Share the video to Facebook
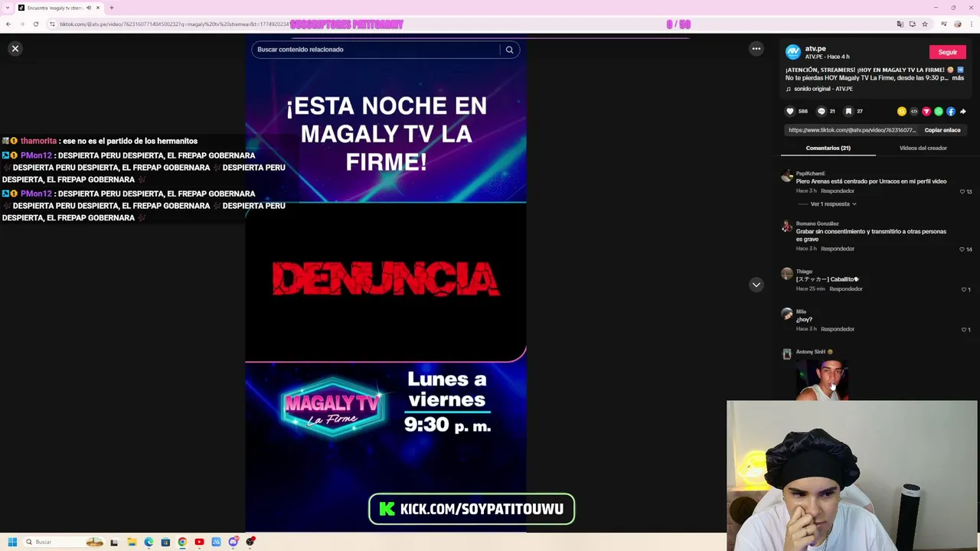The image size is (980, 551). click(951, 112)
